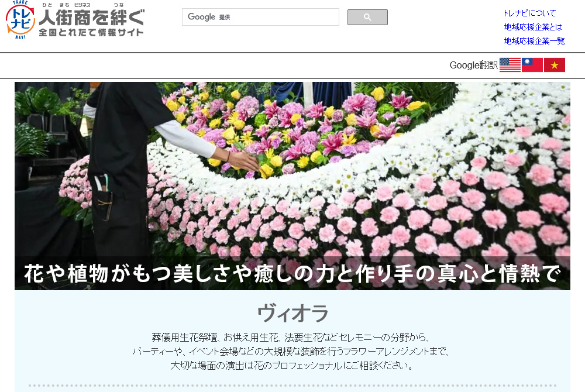This screenshot has height=392, width=585.
Task: Choose the Vietnam flag translation icon
Action: (x=554, y=65)
